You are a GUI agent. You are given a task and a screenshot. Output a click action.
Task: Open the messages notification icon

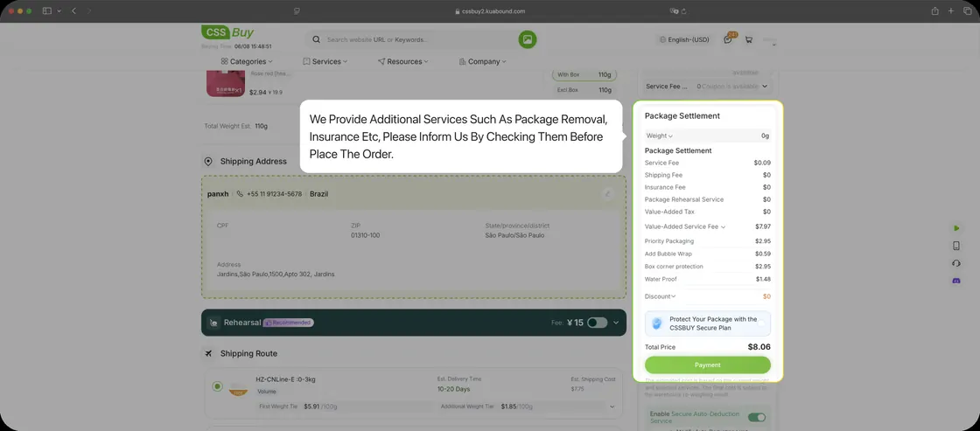click(728, 39)
